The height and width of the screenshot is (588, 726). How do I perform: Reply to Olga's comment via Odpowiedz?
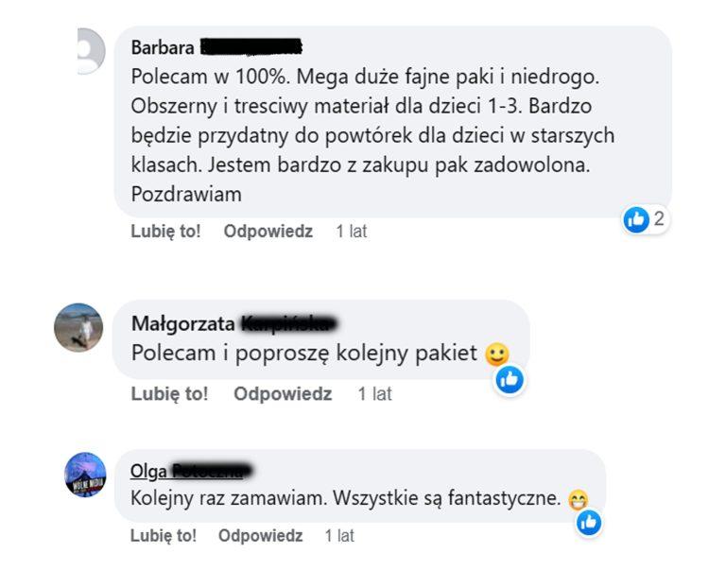260,536
